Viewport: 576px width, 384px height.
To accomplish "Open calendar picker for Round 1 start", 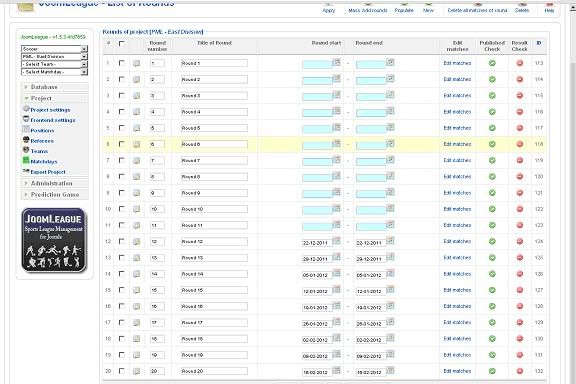I will [336, 62].
